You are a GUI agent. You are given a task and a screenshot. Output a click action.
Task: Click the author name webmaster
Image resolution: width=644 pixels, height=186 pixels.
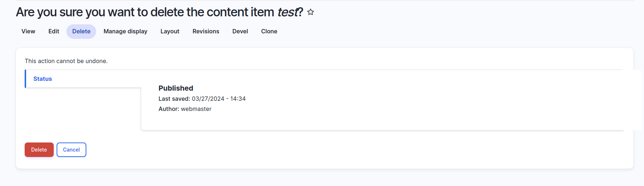[x=196, y=109]
